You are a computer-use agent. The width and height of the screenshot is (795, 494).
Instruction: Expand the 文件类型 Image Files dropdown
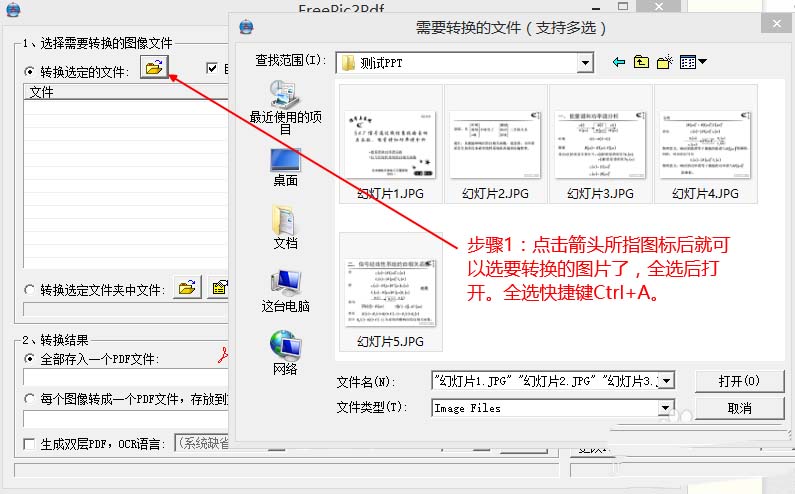[x=665, y=407]
